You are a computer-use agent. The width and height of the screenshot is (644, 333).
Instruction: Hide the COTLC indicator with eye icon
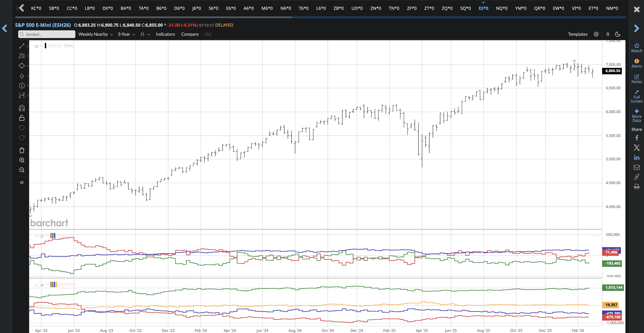[42, 236]
